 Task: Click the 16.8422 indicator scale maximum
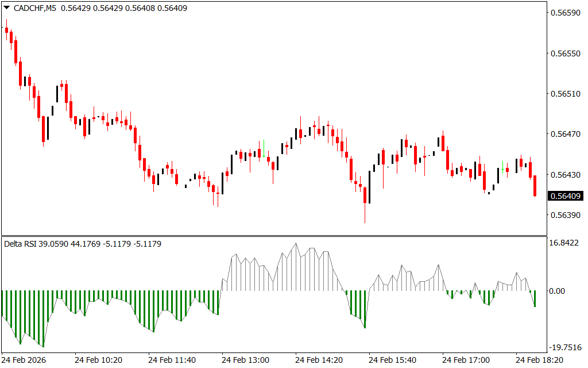[565, 243]
